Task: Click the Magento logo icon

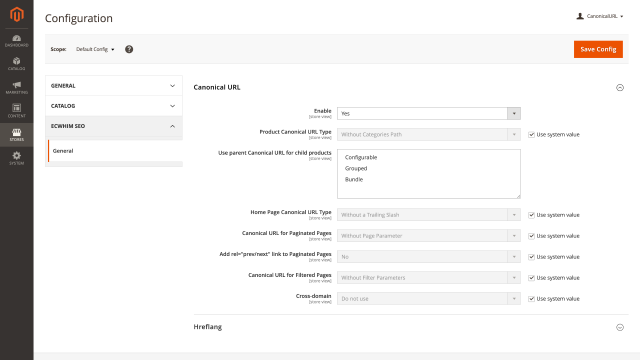Action: [x=17, y=15]
